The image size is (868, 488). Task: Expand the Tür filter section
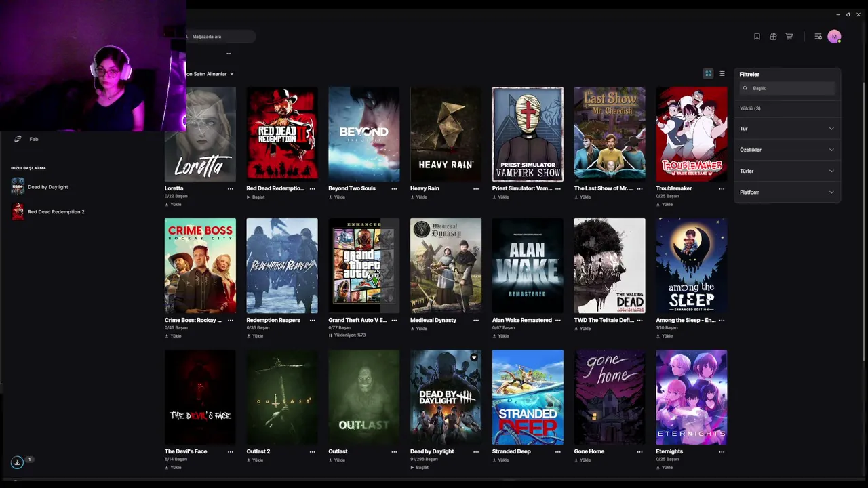(x=787, y=129)
